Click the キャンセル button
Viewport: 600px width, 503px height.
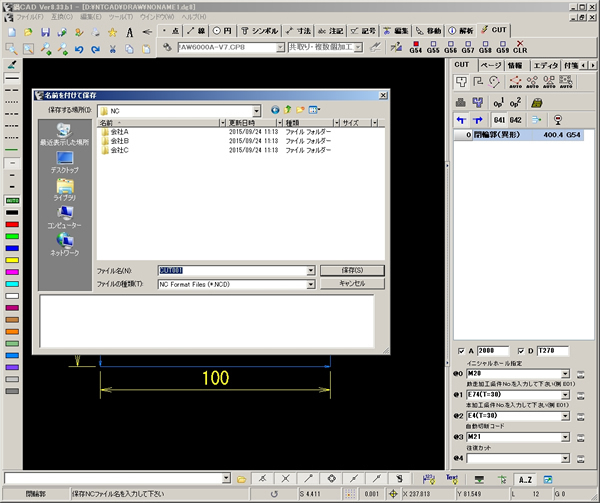click(x=352, y=283)
